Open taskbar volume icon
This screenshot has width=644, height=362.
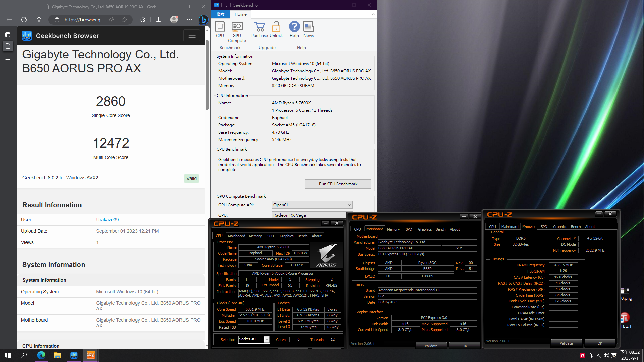[606, 355]
